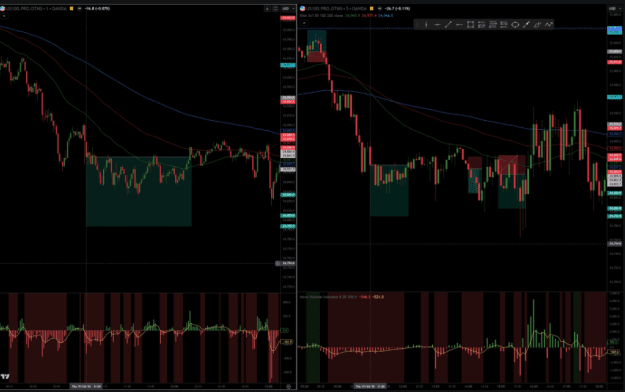Image resolution: width=625 pixels, height=392 pixels.
Task: Open time axis settings gear on left chart
Action: [x=289, y=386]
